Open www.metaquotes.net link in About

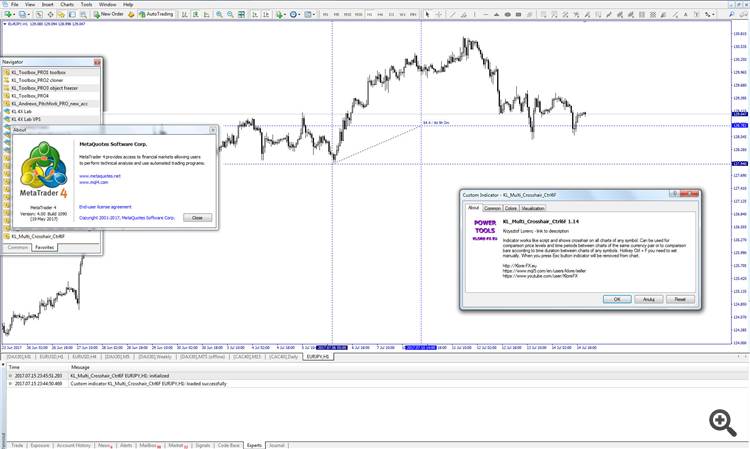(x=100, y=176)
